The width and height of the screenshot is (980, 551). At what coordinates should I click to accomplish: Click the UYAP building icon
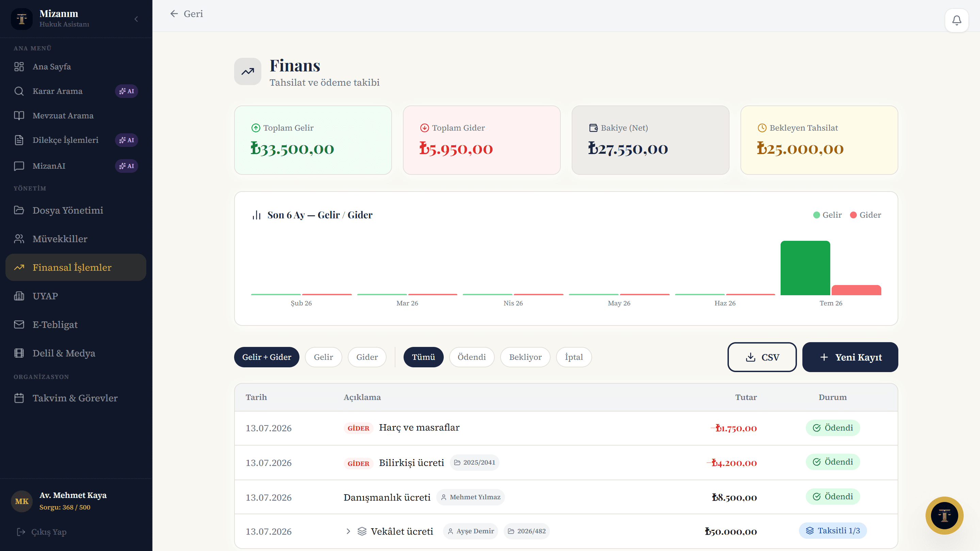(19, 296)
